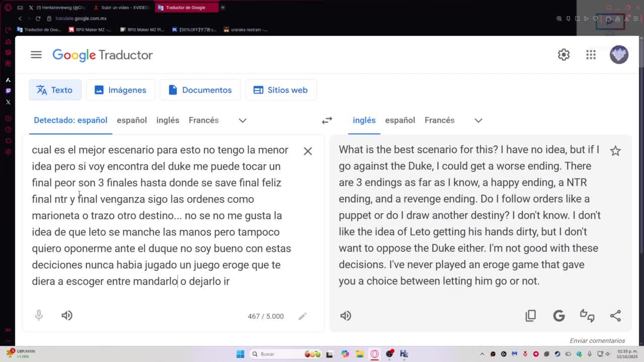The image size is (644, 362).
Task: Open Google Translate settings gear
Action: coord(563,55)
